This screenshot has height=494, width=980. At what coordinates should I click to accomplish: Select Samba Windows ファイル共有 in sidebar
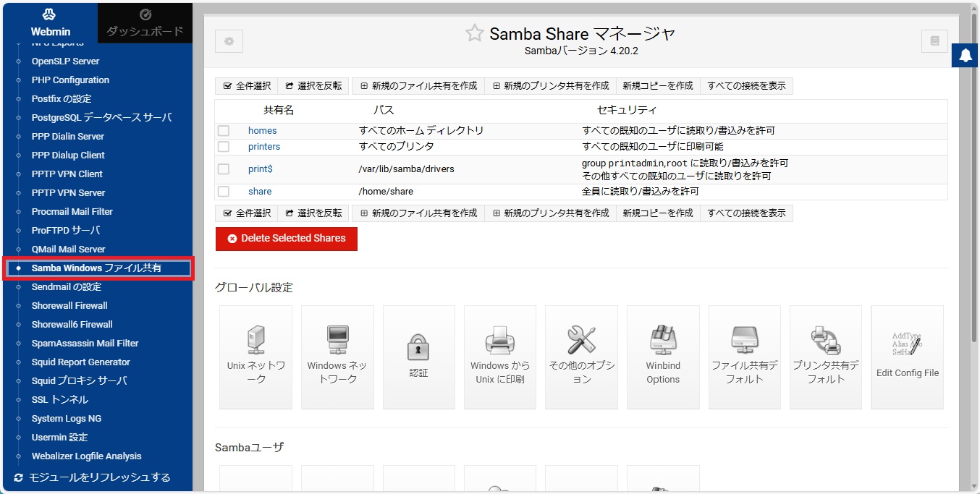97,268
